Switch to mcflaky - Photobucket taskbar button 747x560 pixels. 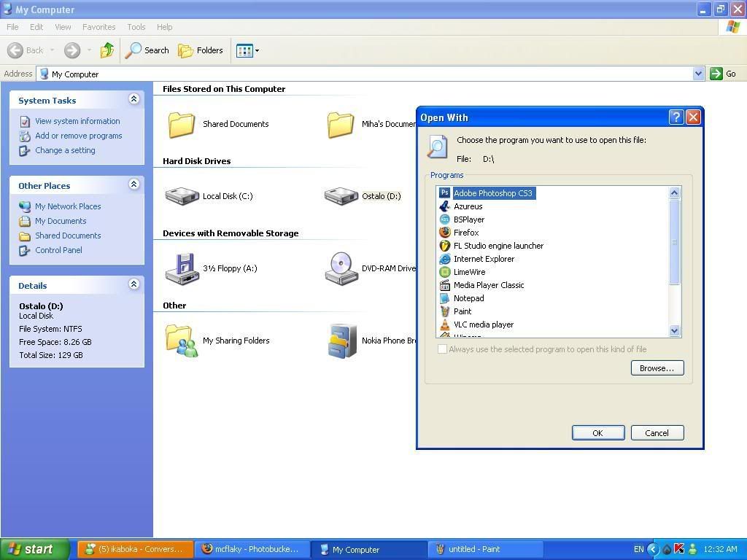point(252,549)
